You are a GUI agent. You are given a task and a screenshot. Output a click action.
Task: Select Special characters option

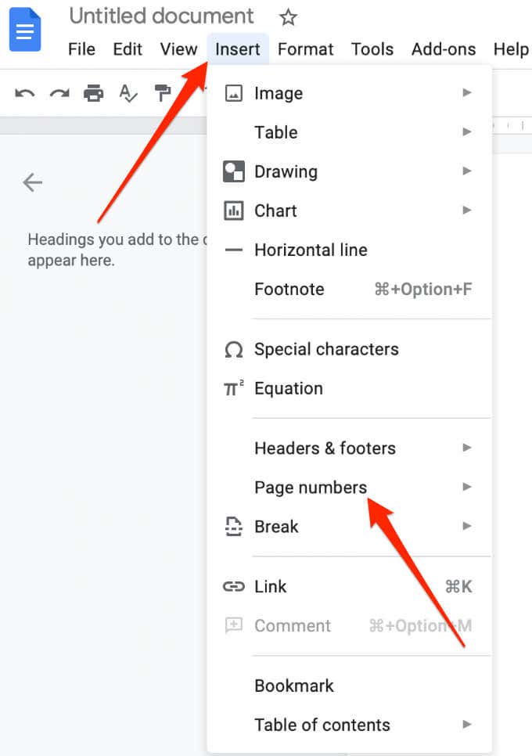pos(350,349)
